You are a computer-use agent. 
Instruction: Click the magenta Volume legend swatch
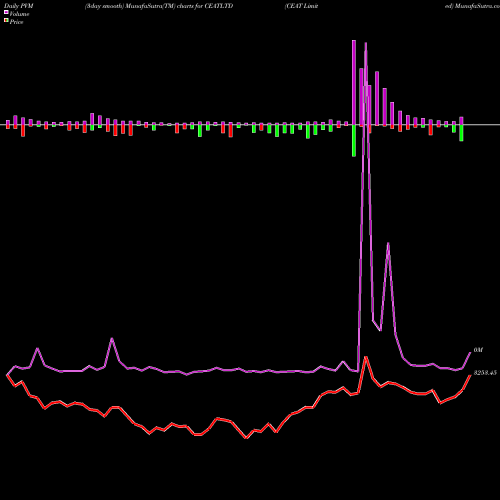pyautogui.click(x=6, y=13)
